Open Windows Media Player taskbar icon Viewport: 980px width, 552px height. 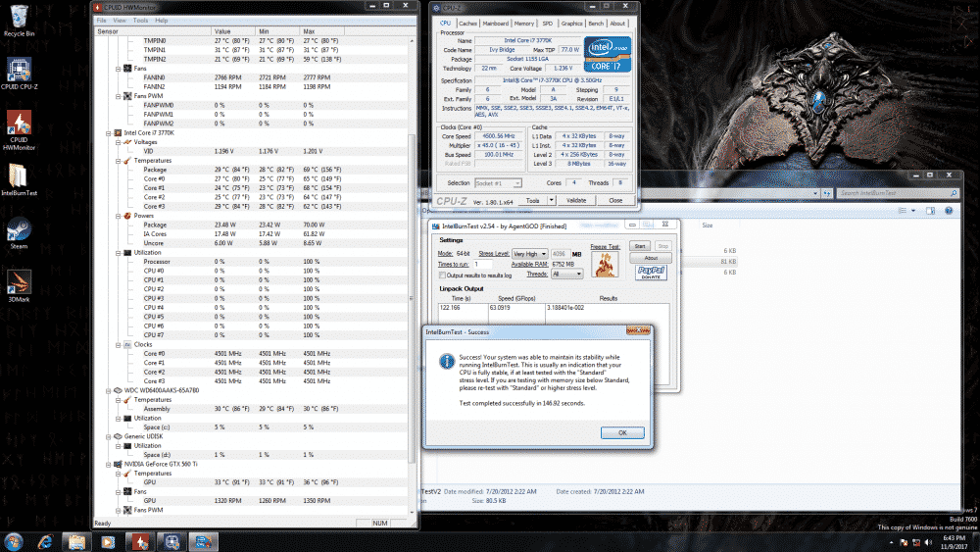[108, 541]
